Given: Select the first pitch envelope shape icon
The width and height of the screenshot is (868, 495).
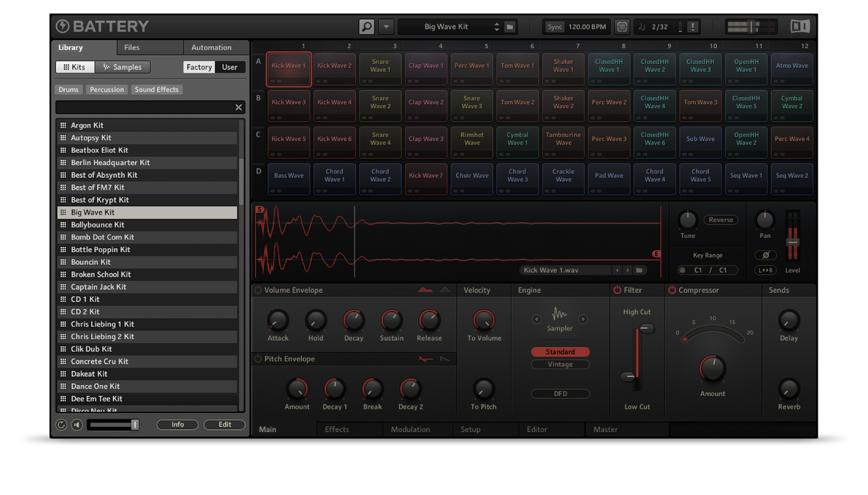Looking at the screenshot, I should point(425,359).
